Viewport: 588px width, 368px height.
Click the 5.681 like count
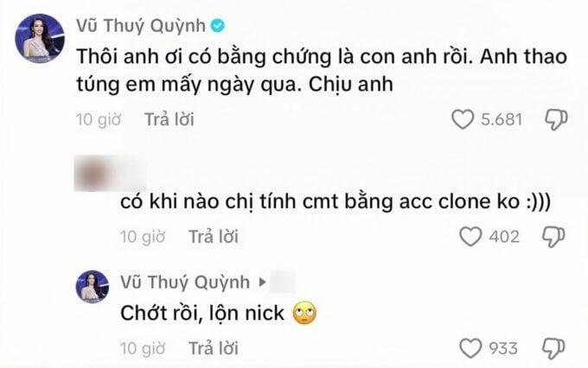tap(502, 119)
